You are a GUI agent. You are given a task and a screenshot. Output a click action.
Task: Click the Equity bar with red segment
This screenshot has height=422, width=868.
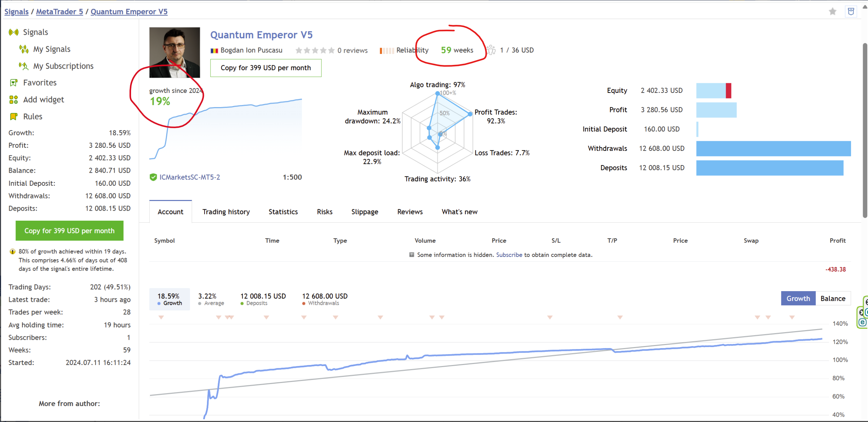[x=714, y=90]
